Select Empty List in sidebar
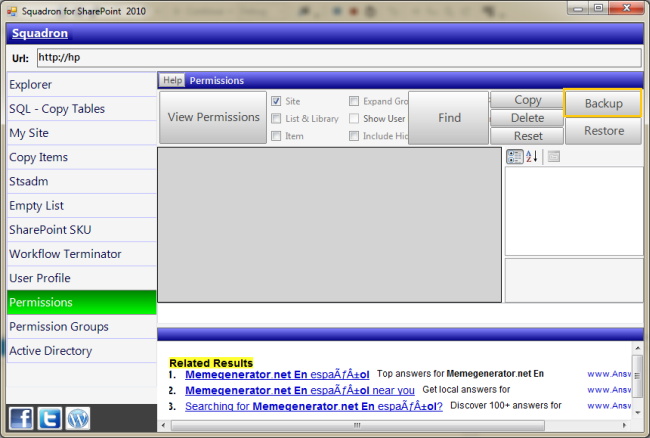This screenshot has width=650, height=438. click(82, 206)
